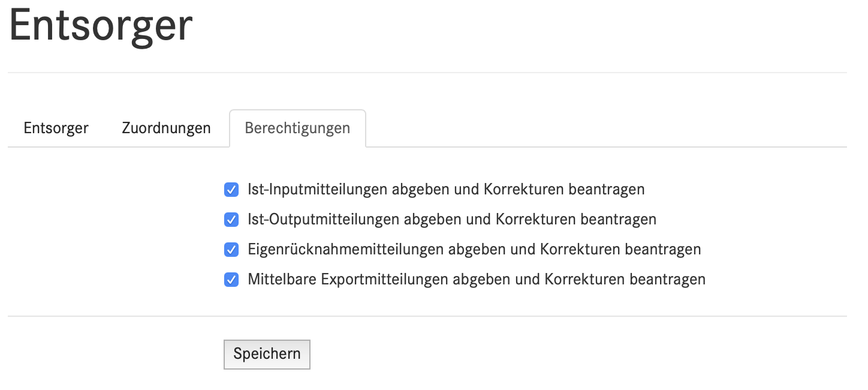Untick the Mittelbare Exportmitteilungen checkbox

coord(231,280)
